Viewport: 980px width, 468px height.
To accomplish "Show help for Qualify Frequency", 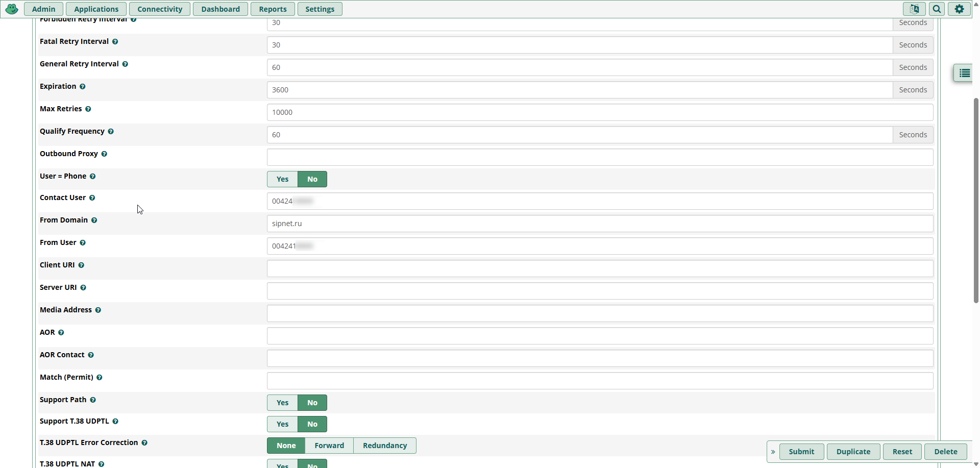I will pyautogui.click(x=111, y=132).
